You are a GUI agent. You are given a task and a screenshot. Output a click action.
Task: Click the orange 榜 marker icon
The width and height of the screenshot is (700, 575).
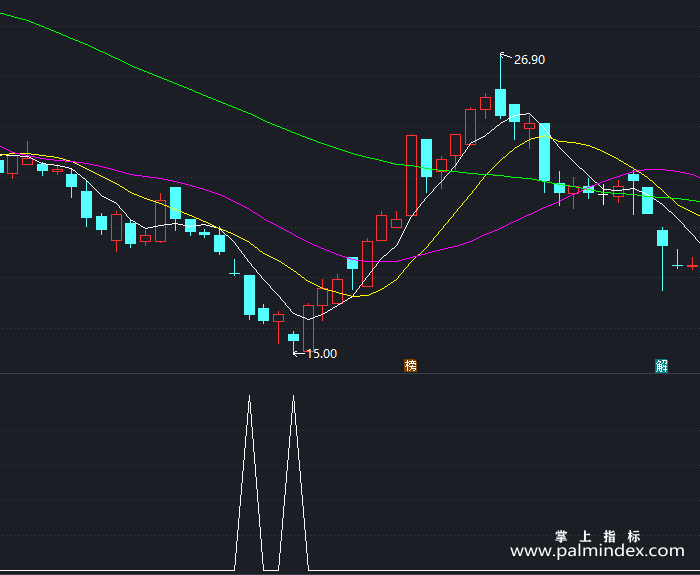pyautogui.click(x=410, y=366)
